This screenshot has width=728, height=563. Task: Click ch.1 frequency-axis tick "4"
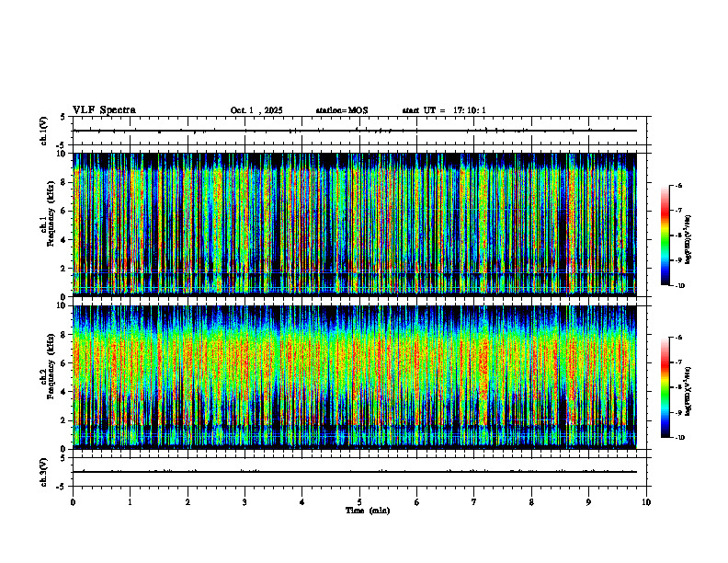pyautogui.click(x=65, y=240)
